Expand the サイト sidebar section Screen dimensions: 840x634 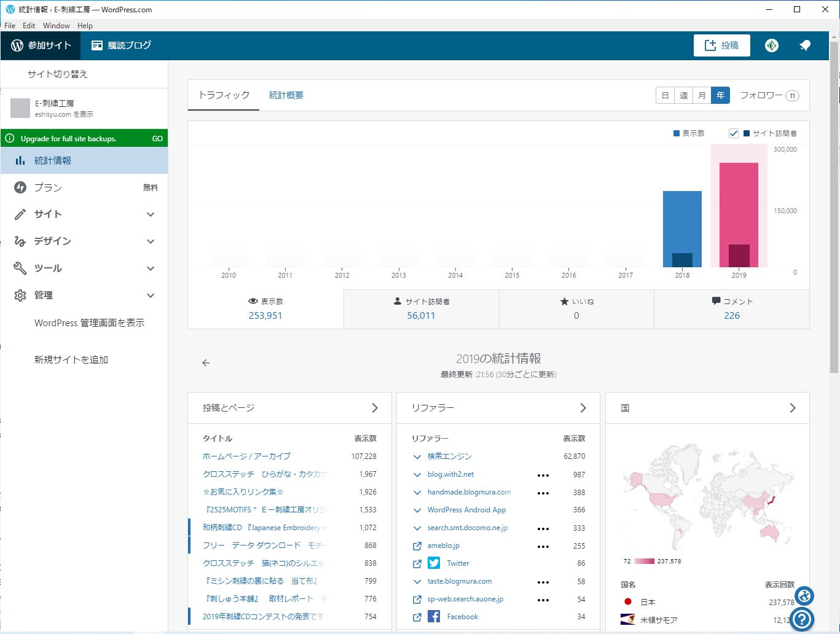[84, 214]
